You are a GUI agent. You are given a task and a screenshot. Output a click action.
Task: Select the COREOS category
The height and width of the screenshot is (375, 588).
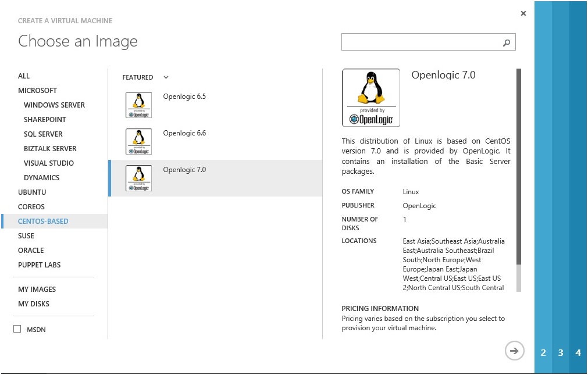(x=31, y=207)
